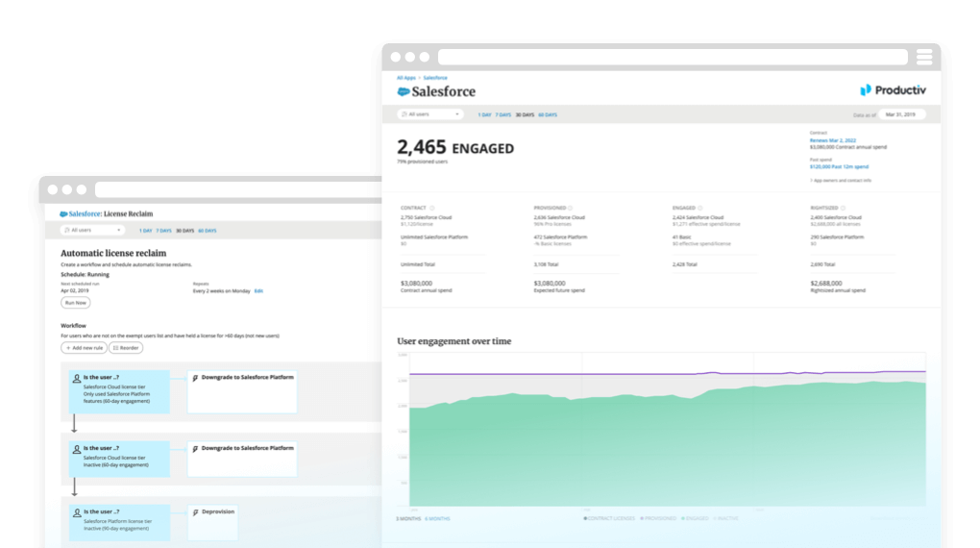980x548 pixels.
Task: Click the plus icon in Add new rule
Action: (x=68, y=348)
